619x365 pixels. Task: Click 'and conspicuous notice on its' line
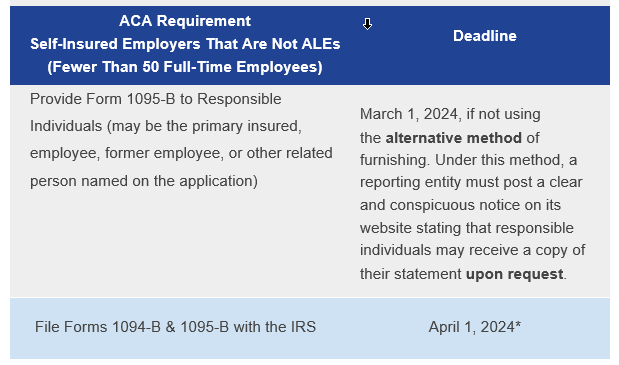(x=460, y=205)
